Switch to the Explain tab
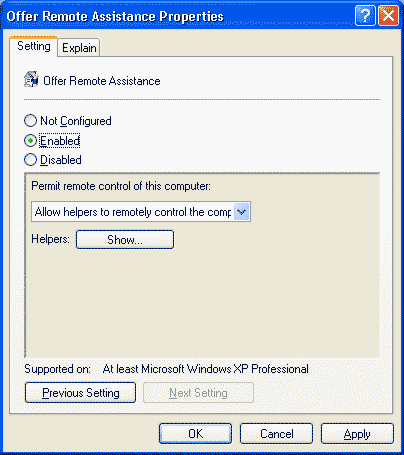404x455 pixels. coord(79,48)
